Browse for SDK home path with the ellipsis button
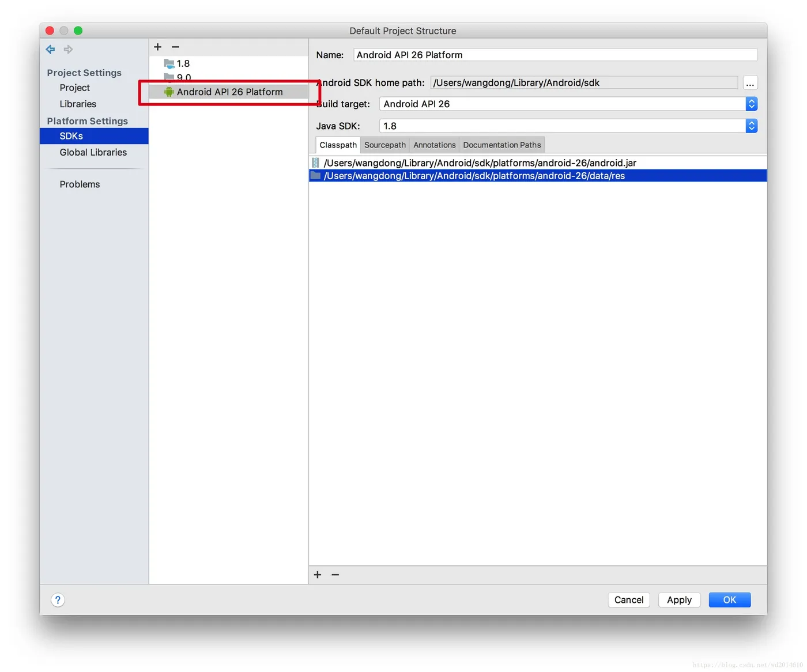This screenshot has width=807, height=672. (750, 83)
